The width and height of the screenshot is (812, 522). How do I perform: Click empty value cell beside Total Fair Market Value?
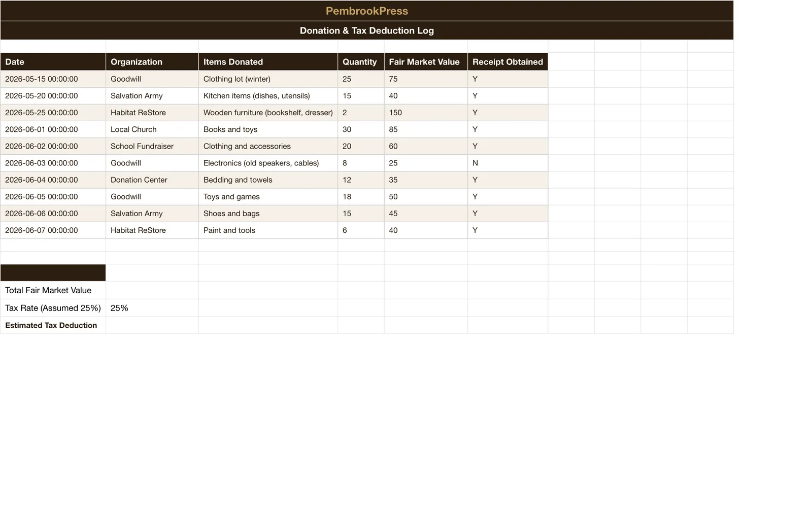[x=152, y=290]
